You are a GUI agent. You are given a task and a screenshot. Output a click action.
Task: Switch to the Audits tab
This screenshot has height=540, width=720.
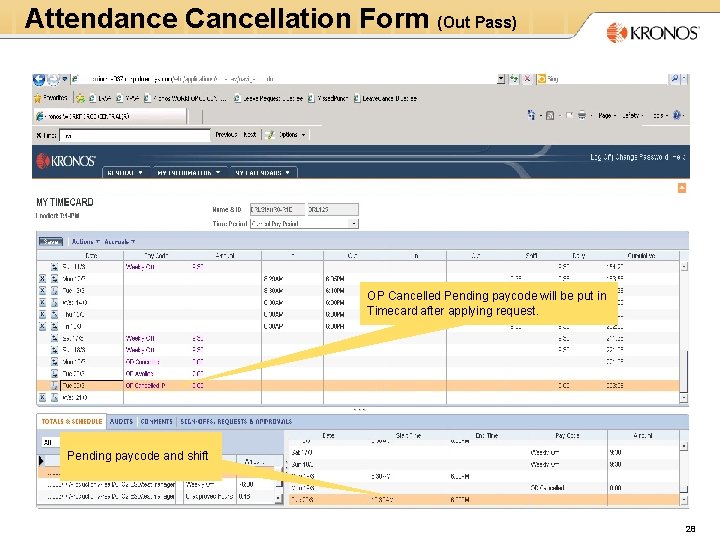click(121, 422)
